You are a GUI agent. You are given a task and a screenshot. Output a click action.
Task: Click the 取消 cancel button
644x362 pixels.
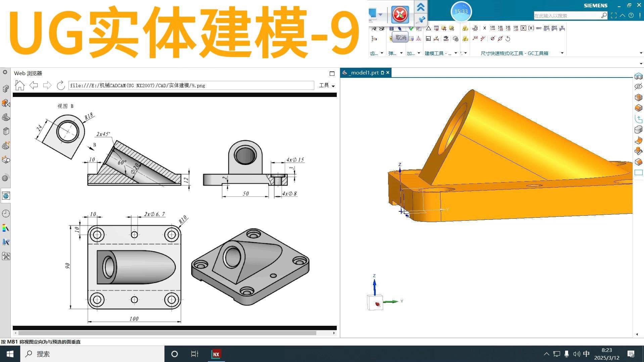click(400, 38)
